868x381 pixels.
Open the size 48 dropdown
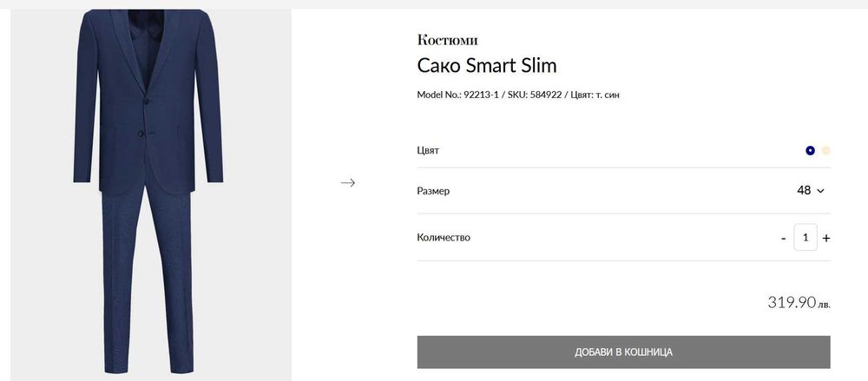(x=804, y=190)
